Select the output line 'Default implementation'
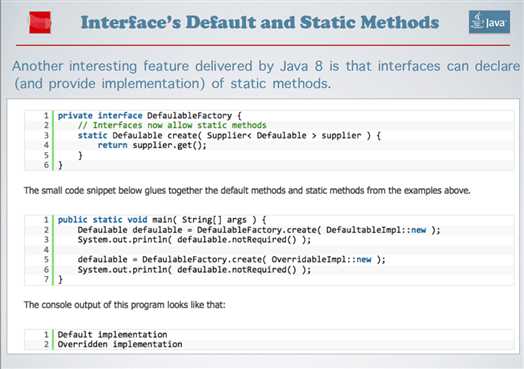 (x=112, y=335)
